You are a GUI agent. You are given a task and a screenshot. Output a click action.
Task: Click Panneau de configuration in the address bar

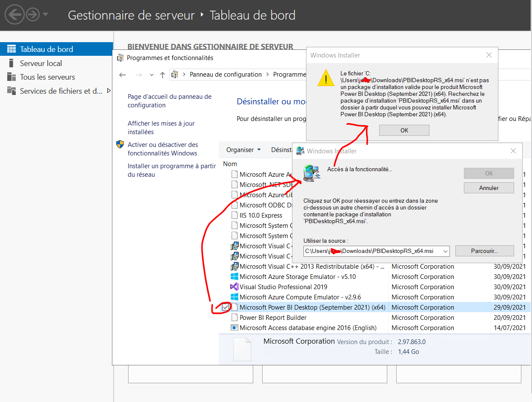[x=226, y=75]
